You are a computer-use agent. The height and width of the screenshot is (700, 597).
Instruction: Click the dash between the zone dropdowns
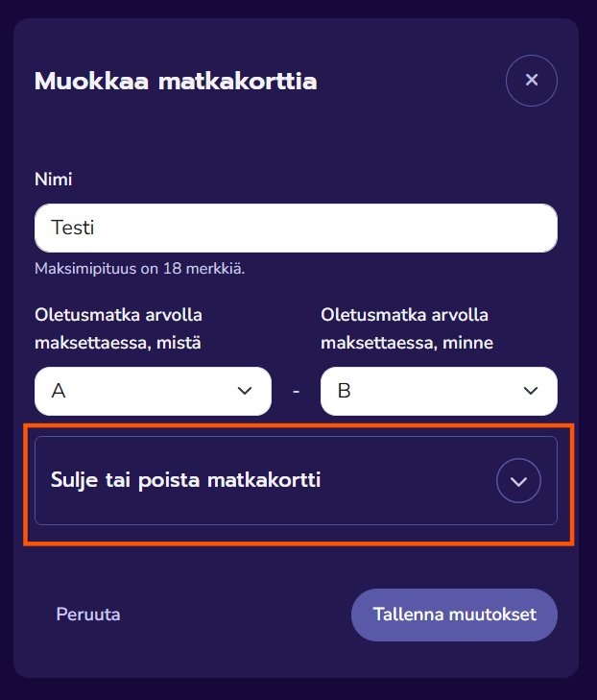click(x=296, y=392)
